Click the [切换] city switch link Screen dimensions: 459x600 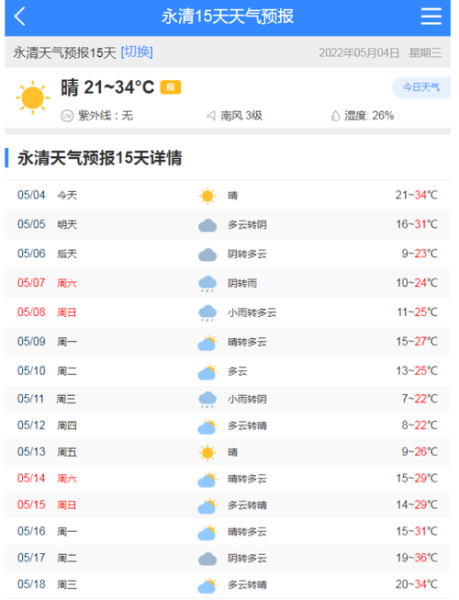[x=137, y=52]
